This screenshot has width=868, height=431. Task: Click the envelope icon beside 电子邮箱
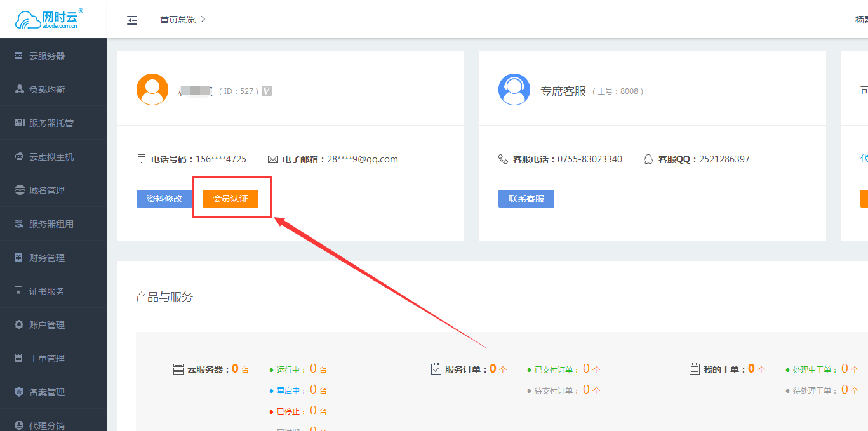pos(273,159)
